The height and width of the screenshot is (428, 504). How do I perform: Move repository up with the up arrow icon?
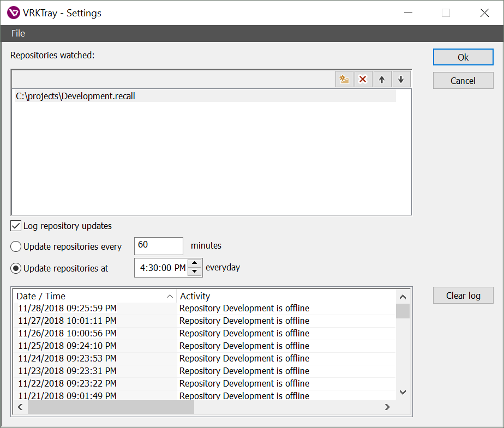[x=382, y=80]
